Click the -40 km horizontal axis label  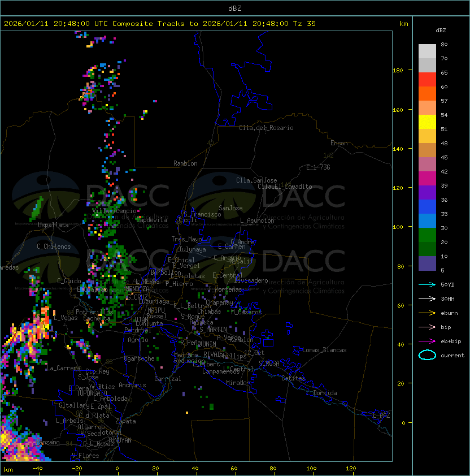pyautogui.click(x=37, y=469)
